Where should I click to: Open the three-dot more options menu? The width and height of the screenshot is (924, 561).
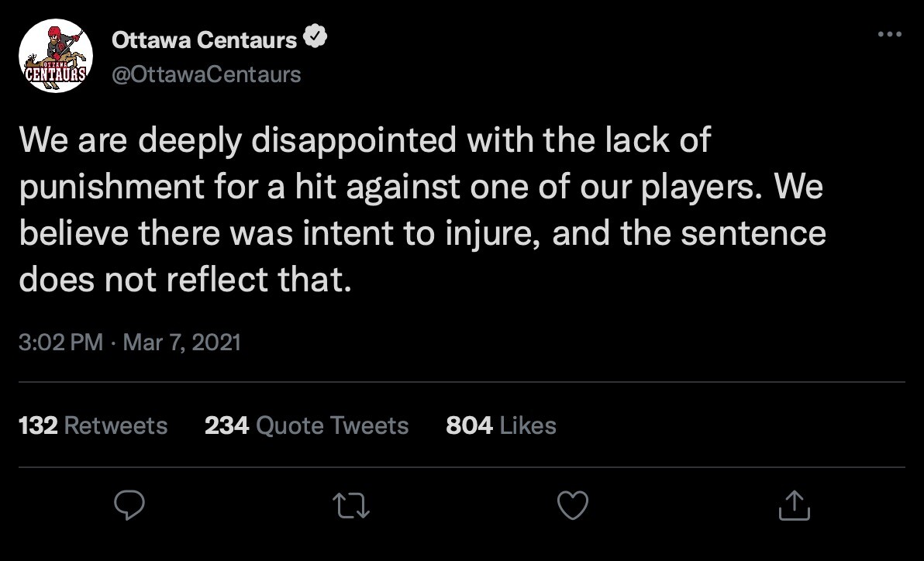[x=889, y=34]
